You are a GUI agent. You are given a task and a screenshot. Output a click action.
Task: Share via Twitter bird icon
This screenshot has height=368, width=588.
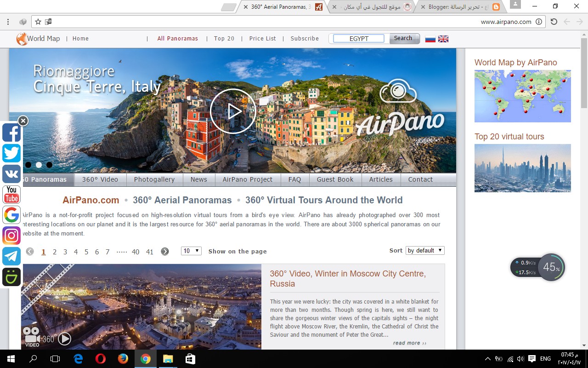click(11, 153)
